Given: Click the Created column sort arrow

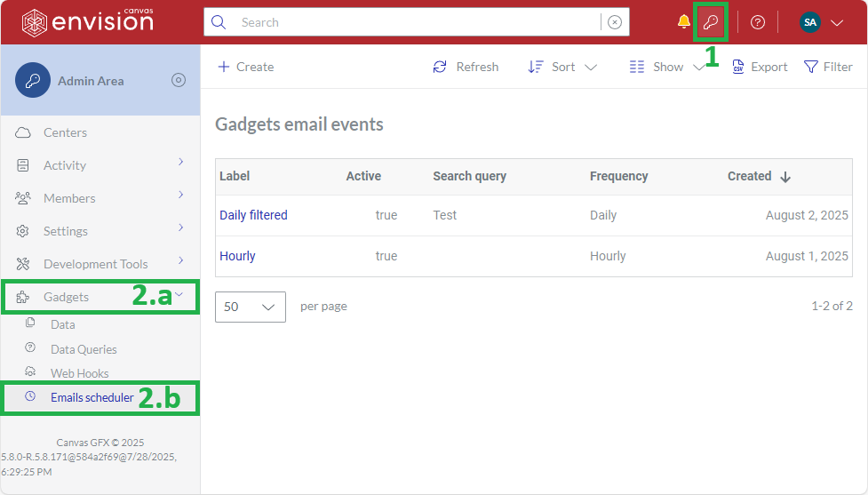Looking at the screenshot, I should 785,177.
